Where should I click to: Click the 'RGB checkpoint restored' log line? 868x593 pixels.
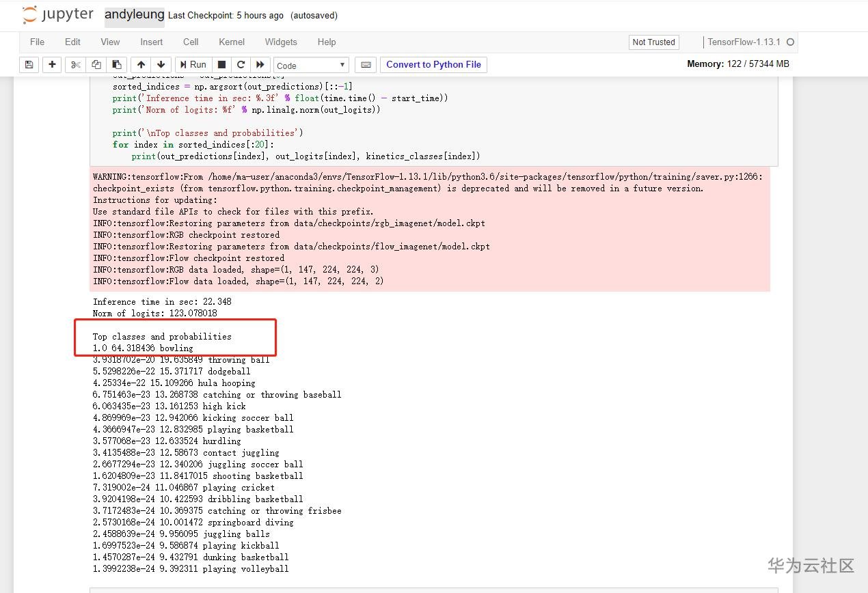pos(186,235)
